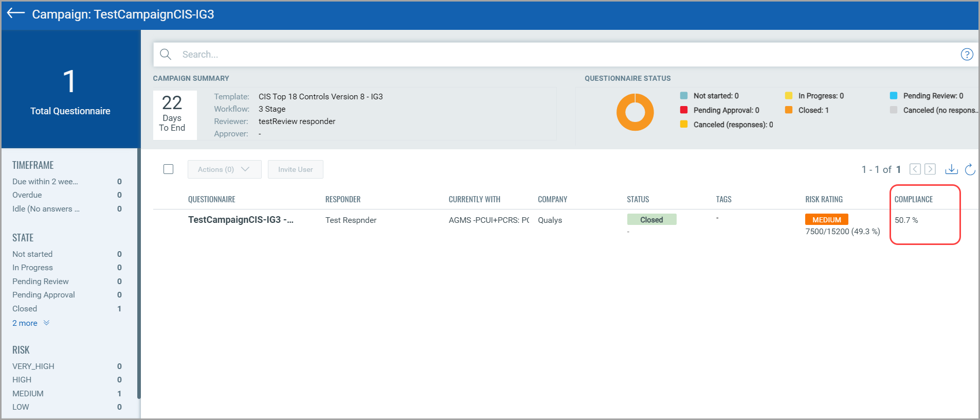
Task: Download the questionnaire list
Action: point(951,169)
